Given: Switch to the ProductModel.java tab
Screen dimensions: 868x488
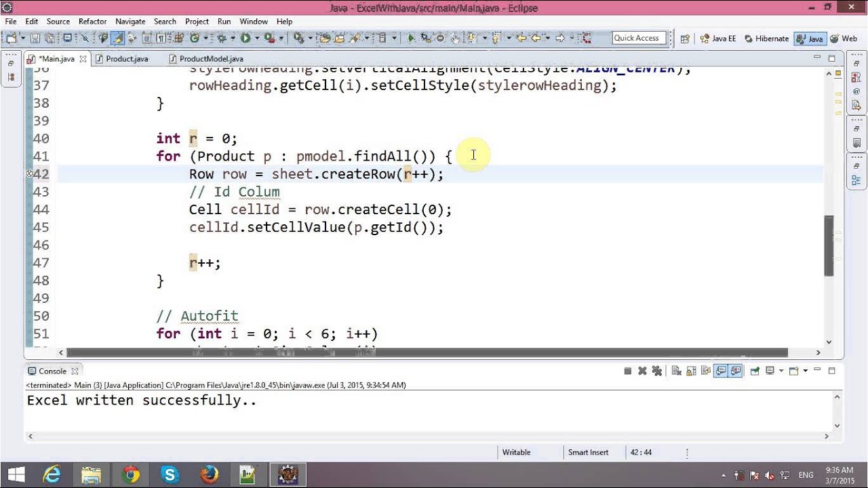Looking at the screenshot, I should (211, 59).
